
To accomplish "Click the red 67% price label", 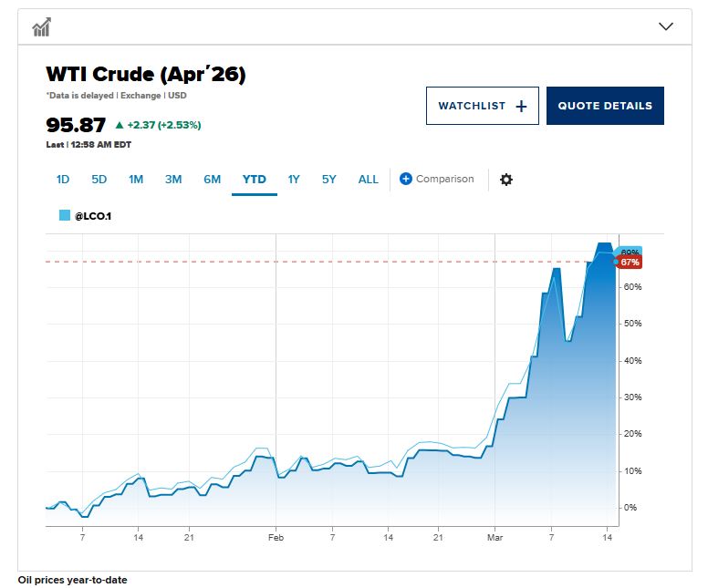I will tap(630, 263).
